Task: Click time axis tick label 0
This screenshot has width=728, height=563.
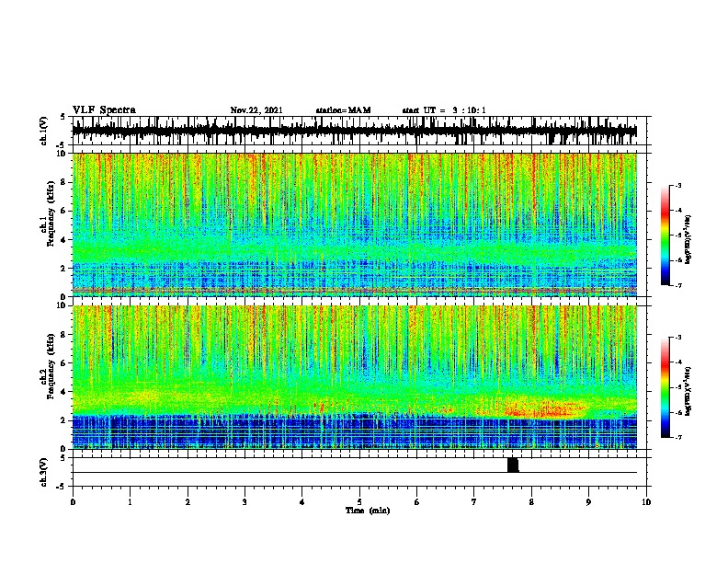Action: coord(73,502)
